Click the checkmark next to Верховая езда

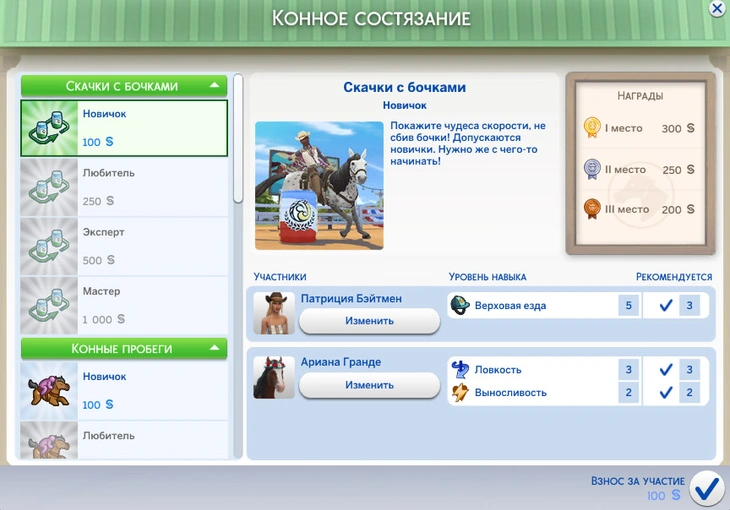tap(665, 305)
